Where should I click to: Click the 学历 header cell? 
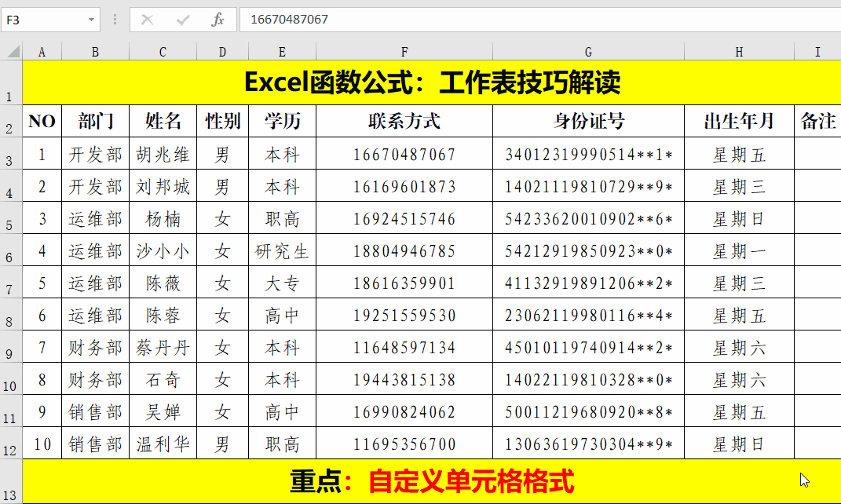(x=282, y=121)
